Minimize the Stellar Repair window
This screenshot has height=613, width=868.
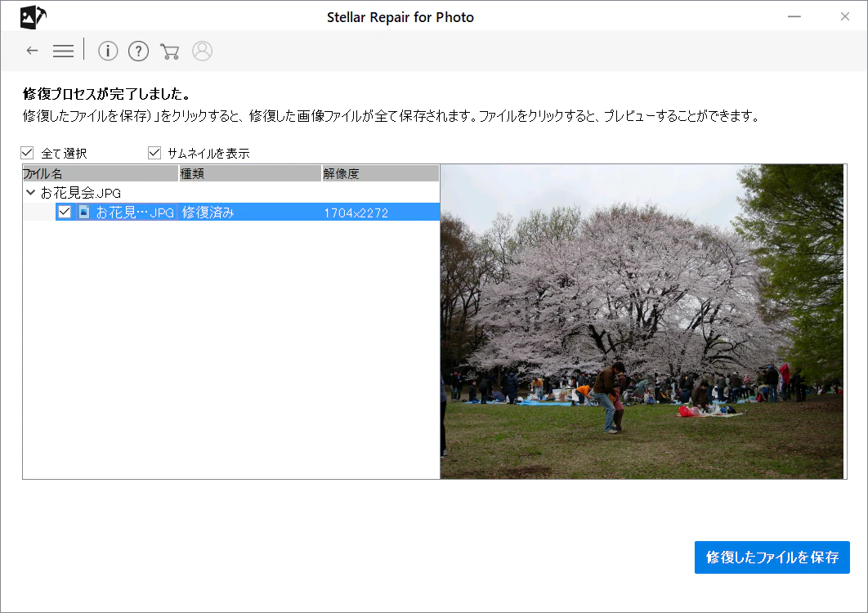click(x=794, y=16)
